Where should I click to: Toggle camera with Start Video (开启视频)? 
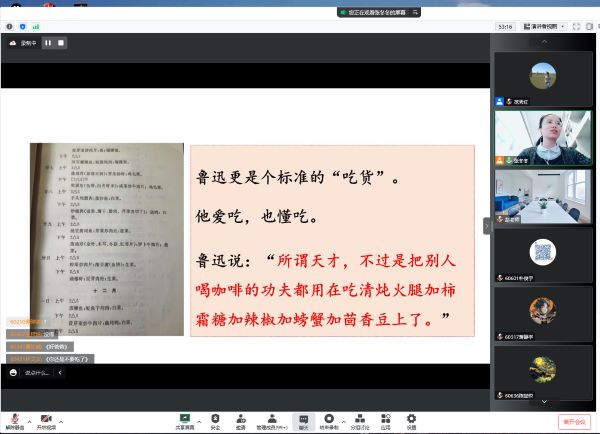click(x=46, y=419)
